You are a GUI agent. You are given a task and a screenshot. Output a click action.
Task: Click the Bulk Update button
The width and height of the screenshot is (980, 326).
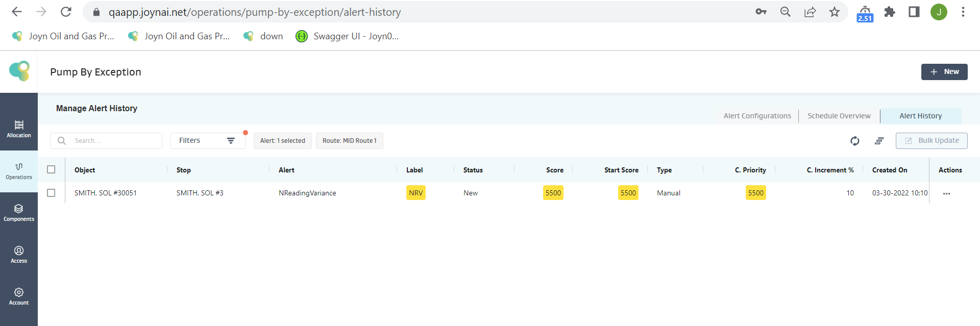[x=931, y=141]
